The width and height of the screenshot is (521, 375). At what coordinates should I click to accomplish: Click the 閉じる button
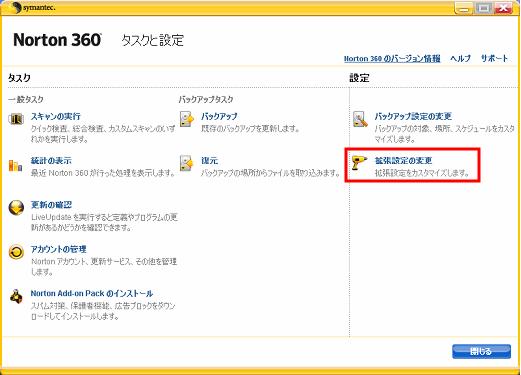point(481,351)
